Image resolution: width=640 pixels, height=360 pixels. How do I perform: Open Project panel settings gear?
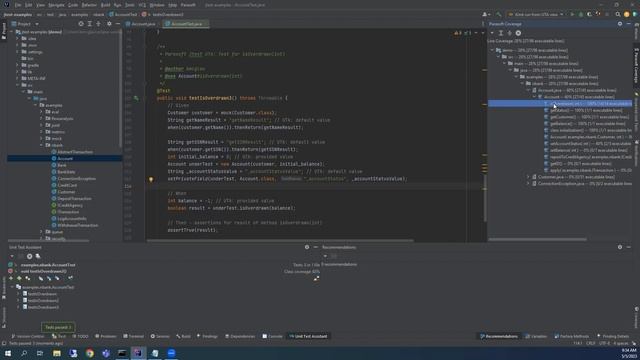[109, 24]
